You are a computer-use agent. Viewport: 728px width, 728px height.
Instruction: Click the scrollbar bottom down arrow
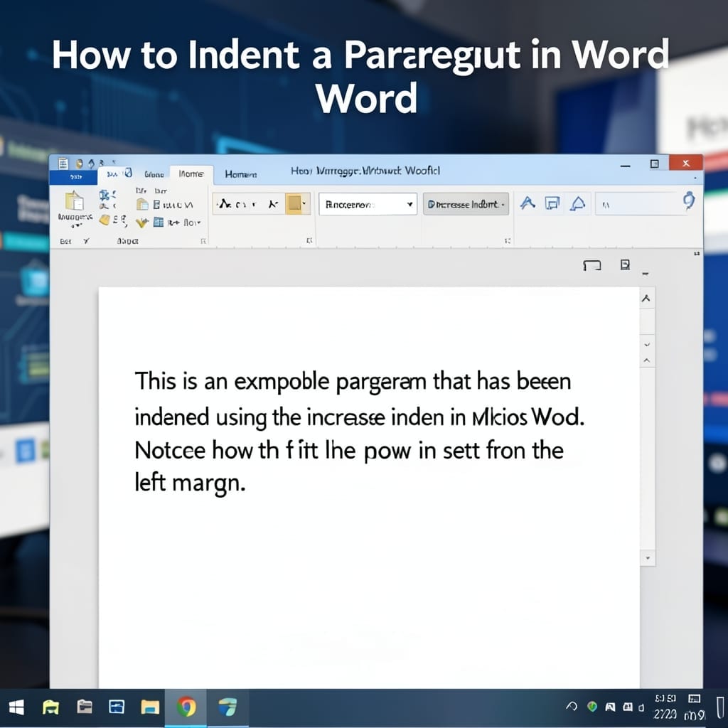coord(648,558)
